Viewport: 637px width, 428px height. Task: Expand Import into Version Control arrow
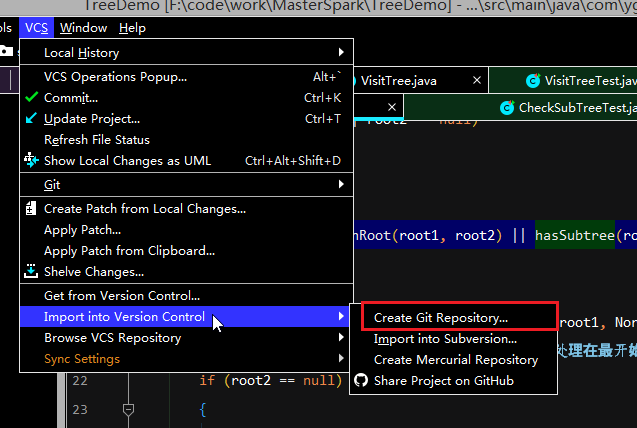[x=341, y=316]
